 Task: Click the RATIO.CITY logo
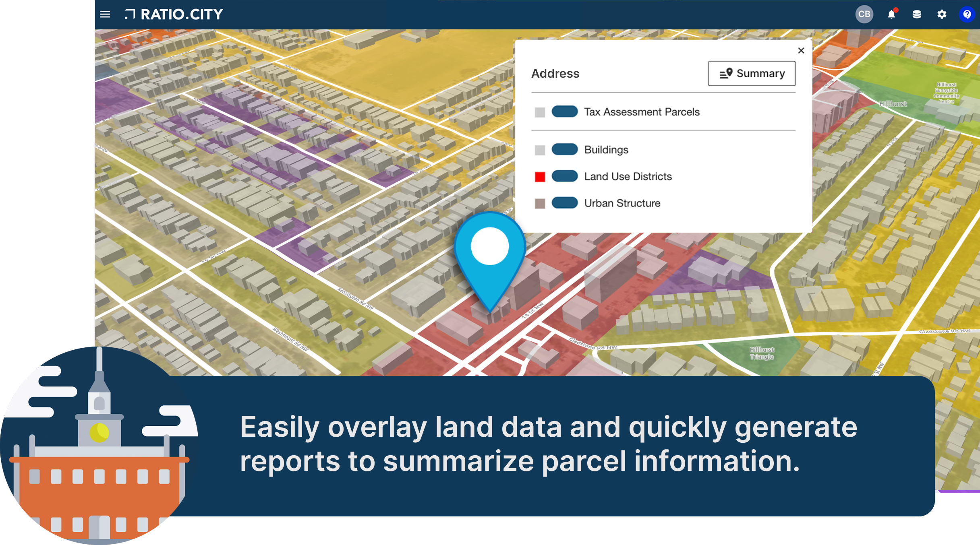pos(174,14)
